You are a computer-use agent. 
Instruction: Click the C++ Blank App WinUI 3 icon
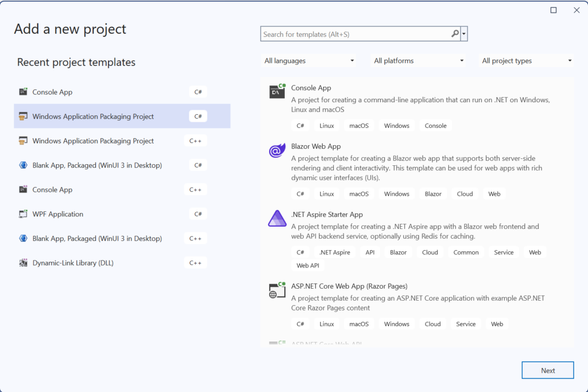point(23,238)
